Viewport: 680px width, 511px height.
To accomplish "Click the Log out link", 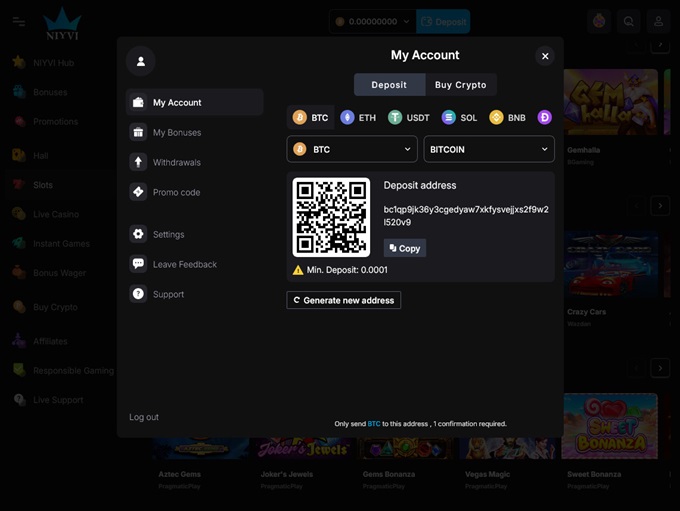I will 144,417.
